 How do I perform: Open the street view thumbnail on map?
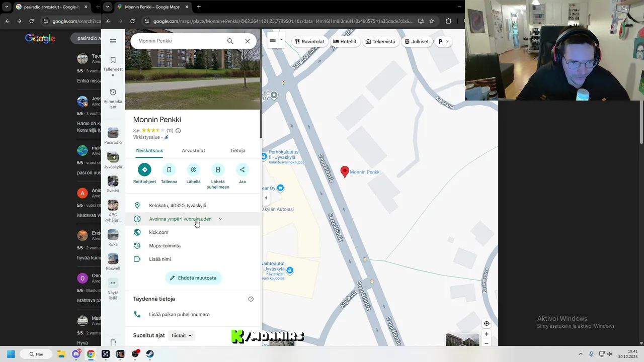click(x=462, y=340)
